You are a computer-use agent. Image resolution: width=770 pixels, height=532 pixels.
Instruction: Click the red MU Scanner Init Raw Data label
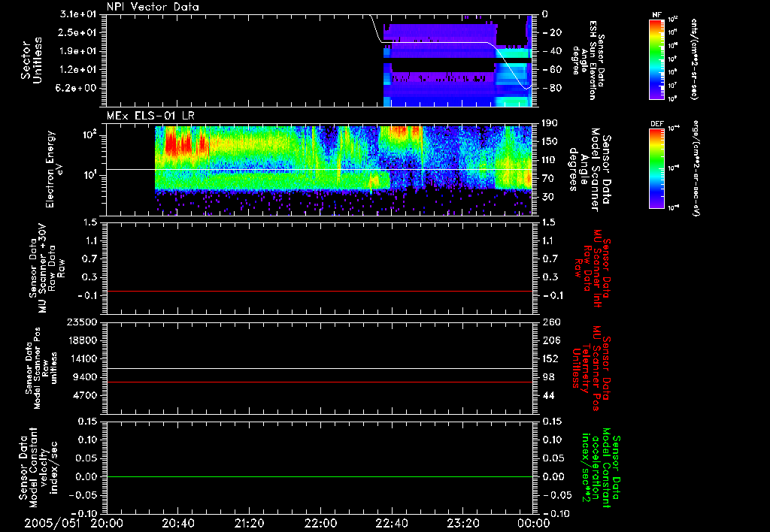point(593,268)
